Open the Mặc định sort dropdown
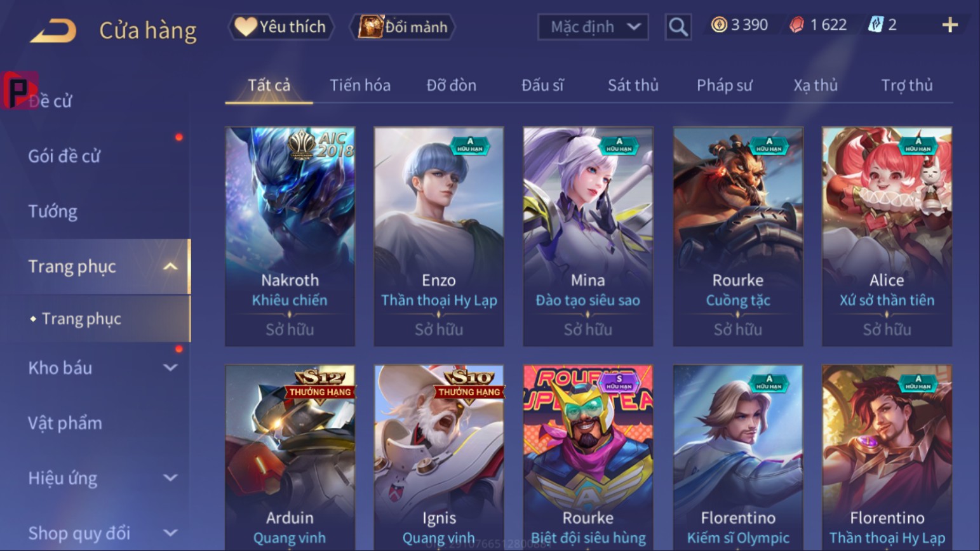The image size is (980, 551). pyautogui.click(x=593, y=27)
